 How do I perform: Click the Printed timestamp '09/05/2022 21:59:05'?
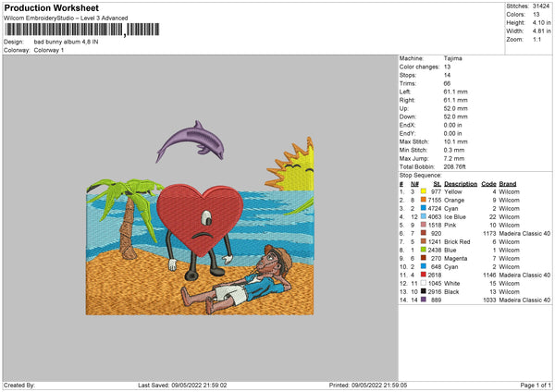(379, 385)
